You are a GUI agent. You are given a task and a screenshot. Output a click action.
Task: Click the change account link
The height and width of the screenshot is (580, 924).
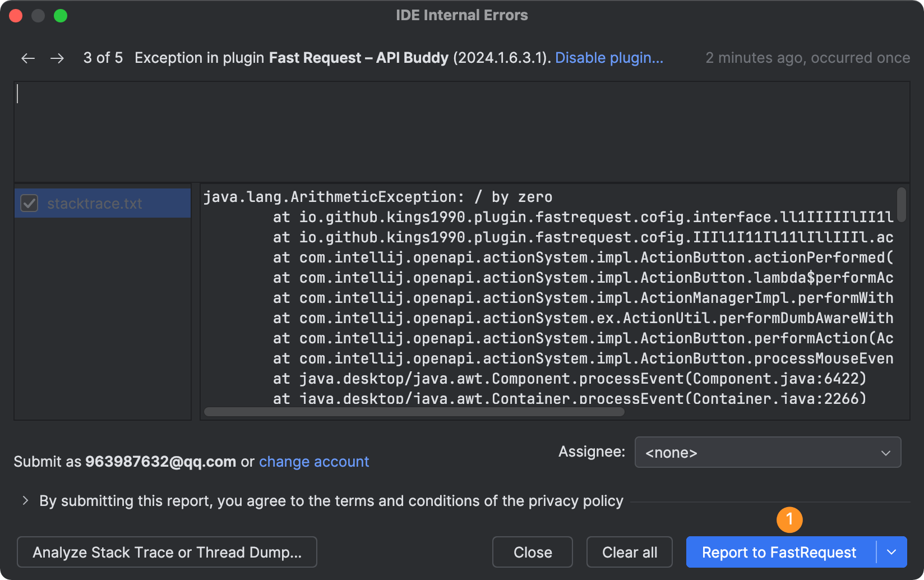pos(314,462)
